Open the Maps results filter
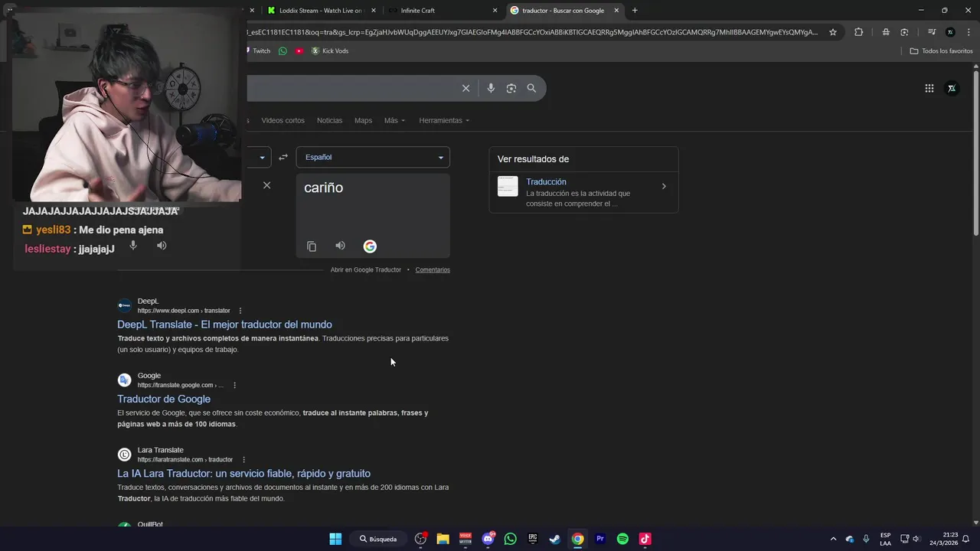 363,120
